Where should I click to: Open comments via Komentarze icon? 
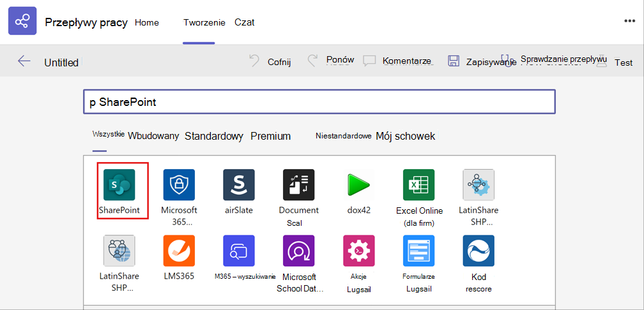click(370, 61)
